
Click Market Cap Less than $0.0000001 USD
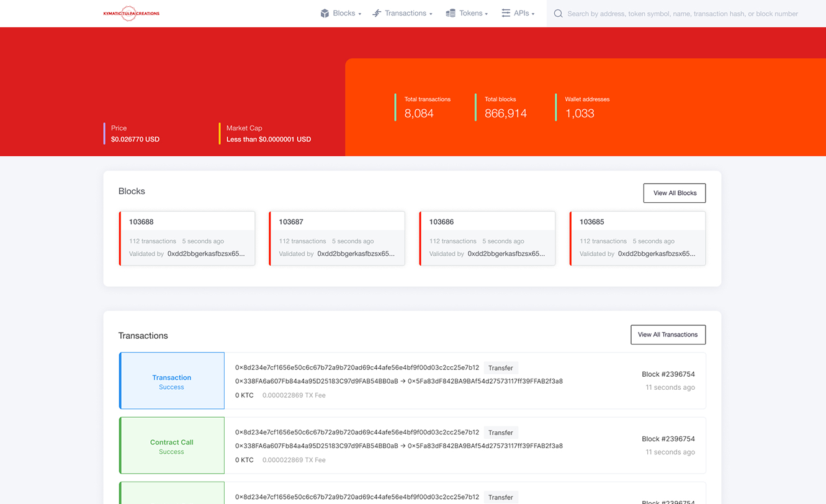269,140
